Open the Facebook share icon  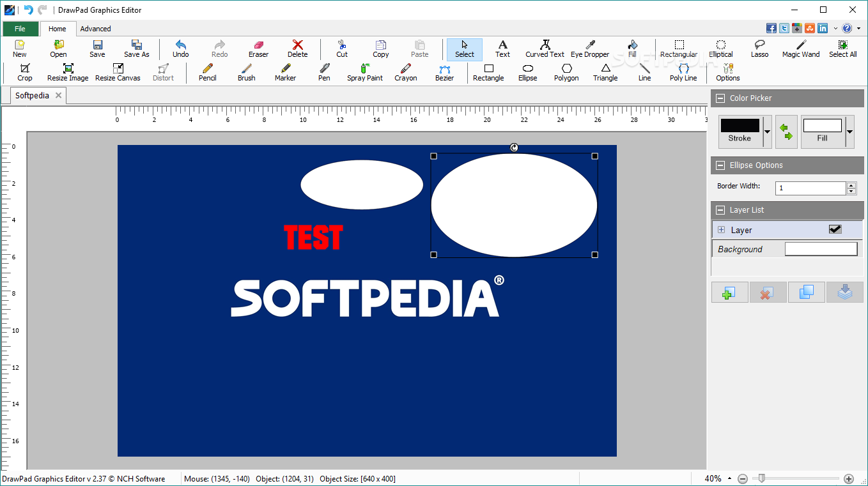click(x=771, y=28)
